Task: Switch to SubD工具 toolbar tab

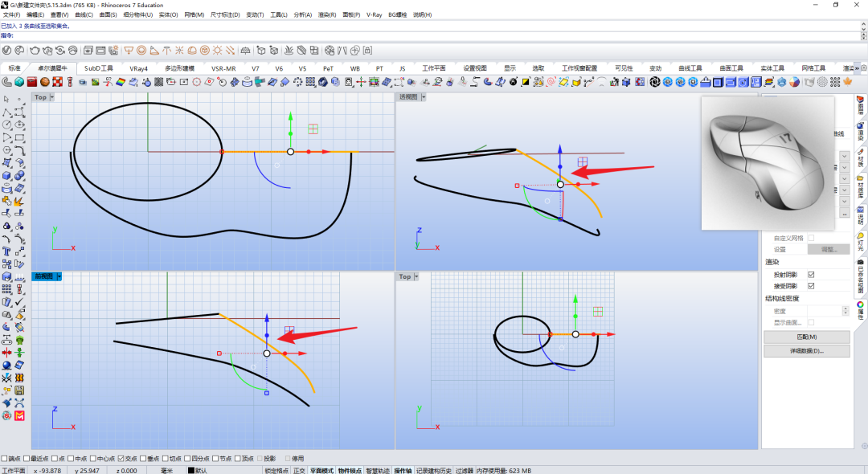Action: pyautogui.click(x=99, y=68)
